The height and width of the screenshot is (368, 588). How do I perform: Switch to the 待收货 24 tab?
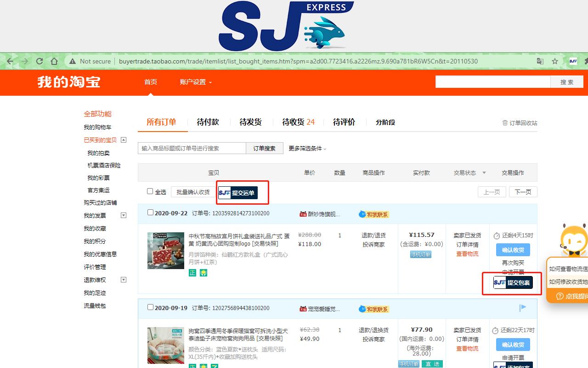pyautogui.click(x=299, y=122)
